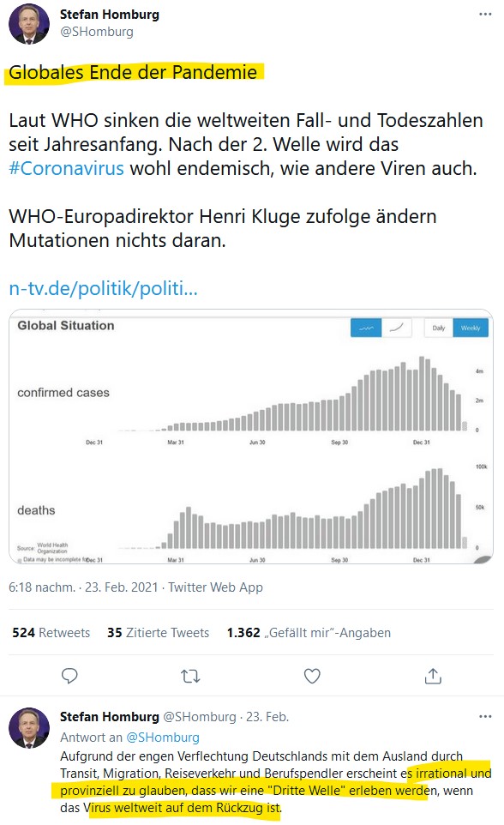Click Stefan Homburg's avatar on main tweet
504x825 pixels.
tap(29, 24)
